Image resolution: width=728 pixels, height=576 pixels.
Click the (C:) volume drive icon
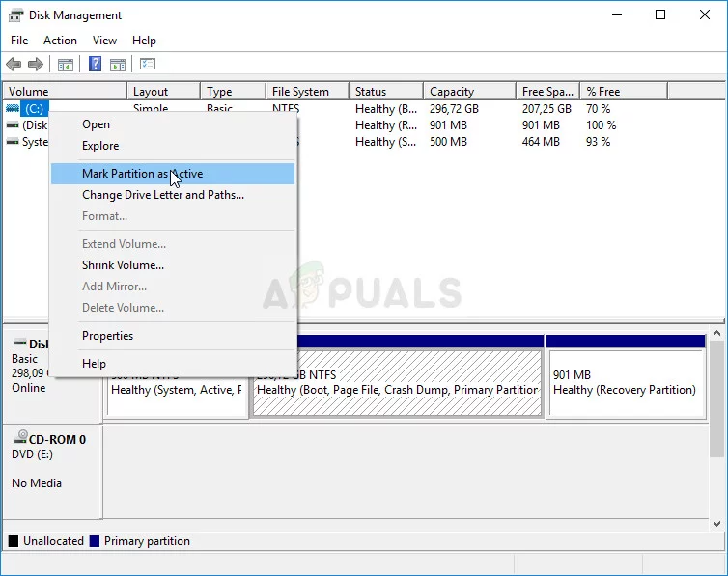coord(13,108)
